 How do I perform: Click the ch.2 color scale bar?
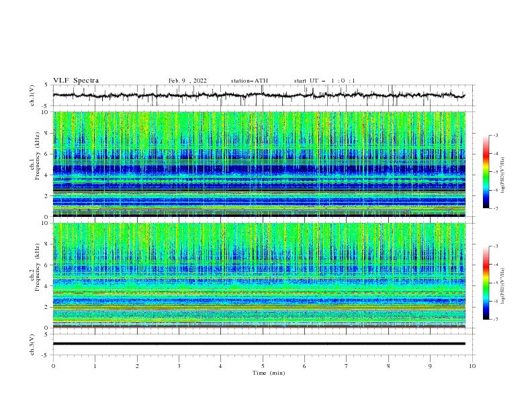click(486, 283)
